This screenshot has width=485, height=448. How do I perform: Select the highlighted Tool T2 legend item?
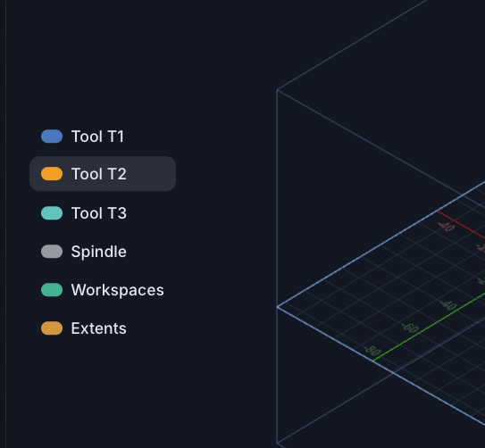pos(103,174)
